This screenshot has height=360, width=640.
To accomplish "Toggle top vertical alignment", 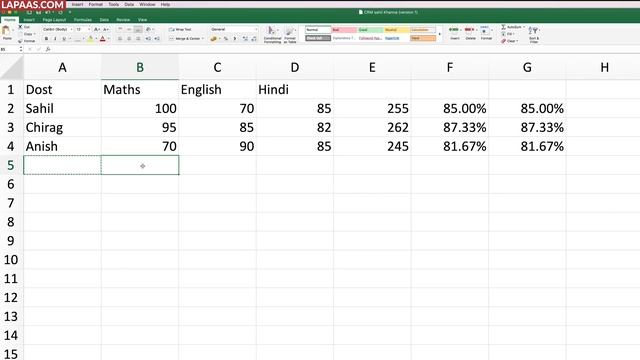I will click(x=120, y=29).
